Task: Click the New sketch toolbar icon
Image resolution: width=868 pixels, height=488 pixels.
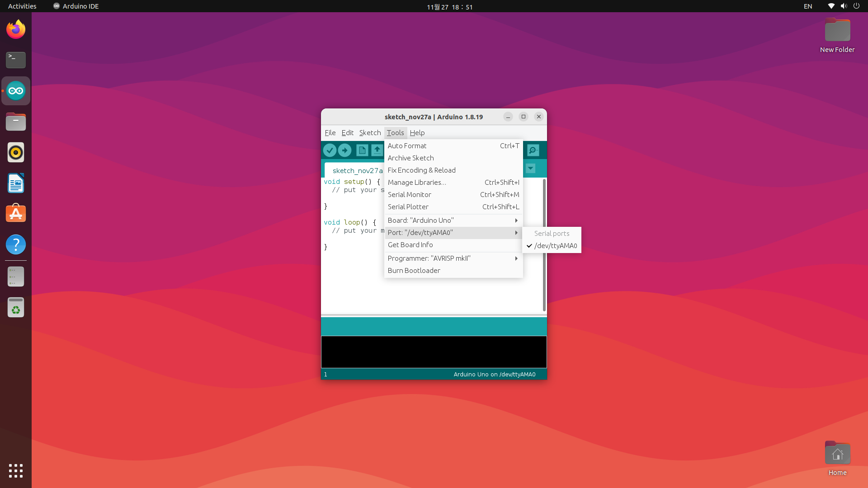Action: tap(362, 150)
